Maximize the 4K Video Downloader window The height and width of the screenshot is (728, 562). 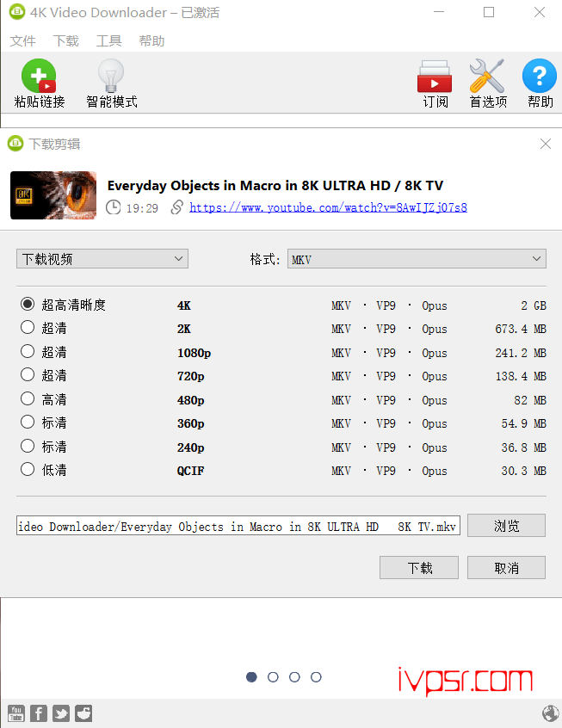[489, 12]
